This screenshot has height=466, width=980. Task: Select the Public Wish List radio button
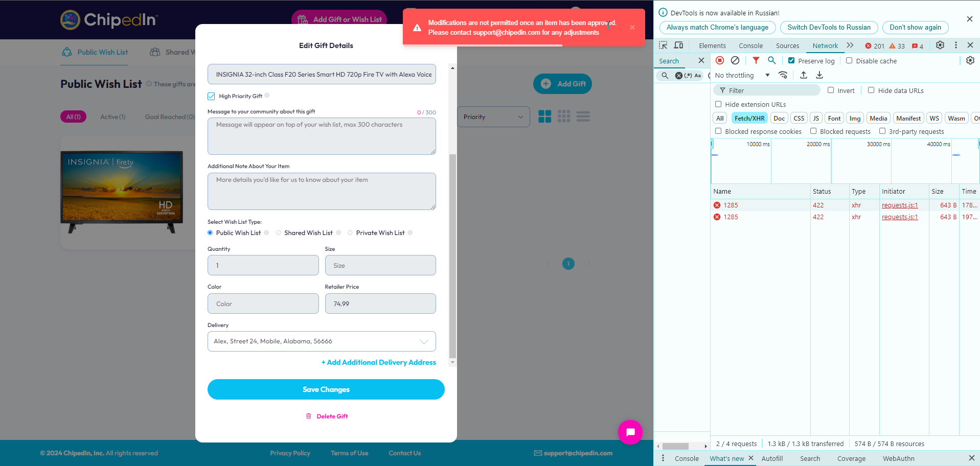(210, 233)
